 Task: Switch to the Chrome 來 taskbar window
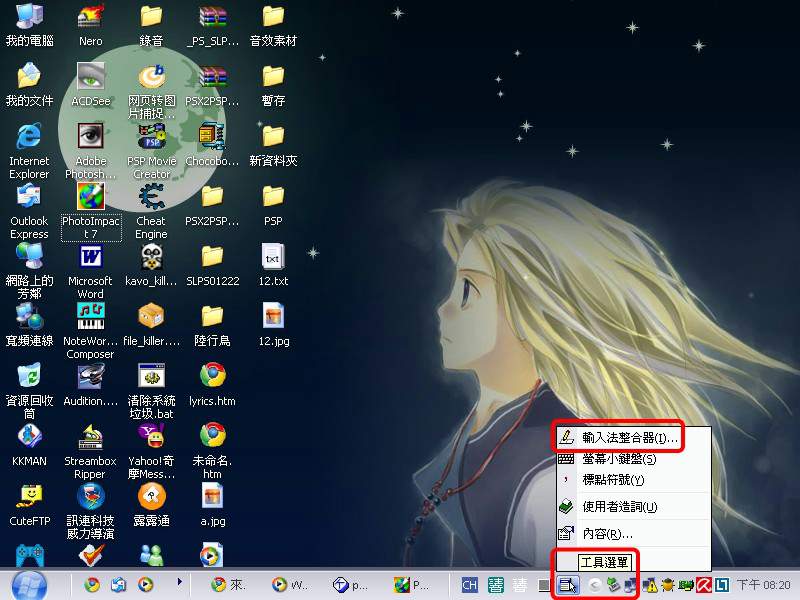point(229,585)
